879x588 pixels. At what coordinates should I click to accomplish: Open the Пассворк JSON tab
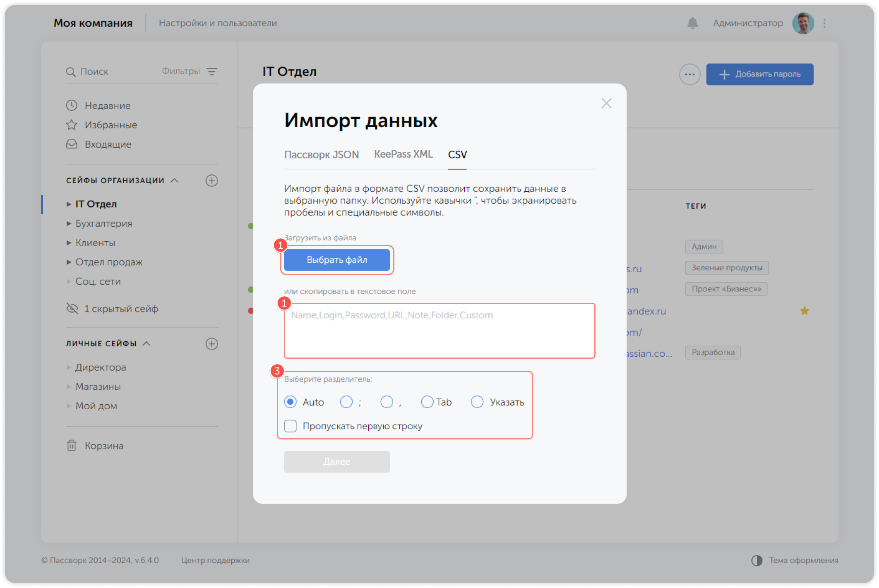[322, 154]
